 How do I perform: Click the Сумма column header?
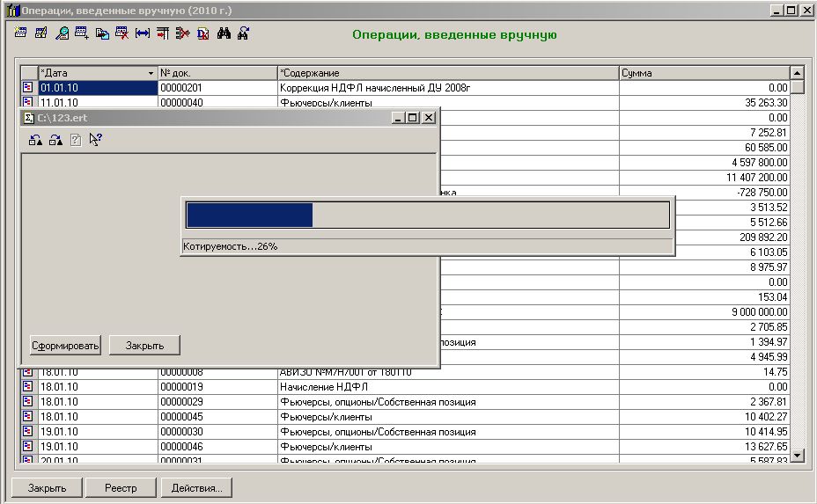[703, 73]
